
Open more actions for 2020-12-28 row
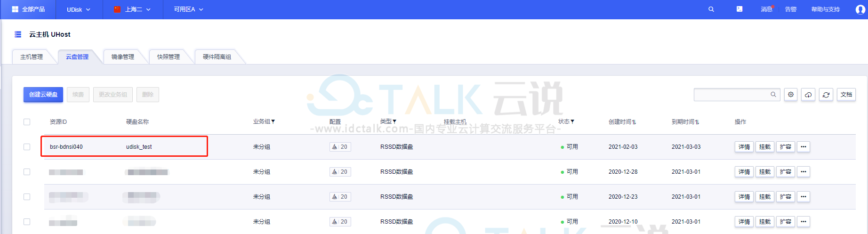804,172
